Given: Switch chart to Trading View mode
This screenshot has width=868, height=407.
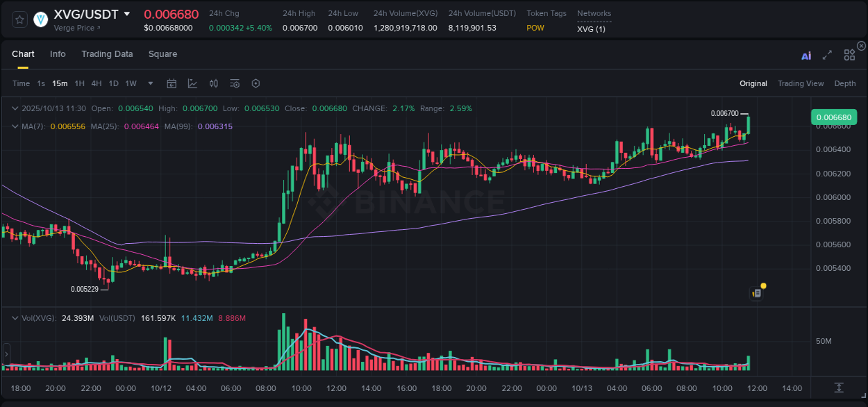Looking at the screenshot, I should pos(801,83).
